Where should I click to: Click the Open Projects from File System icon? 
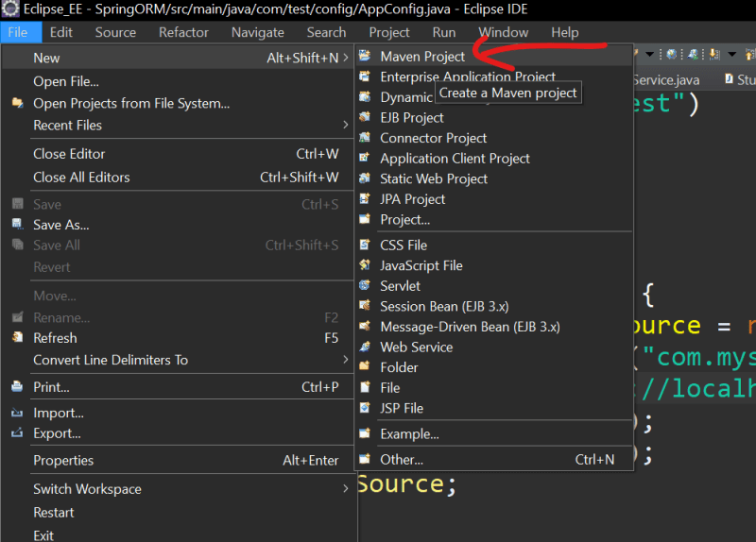[17, 103]
